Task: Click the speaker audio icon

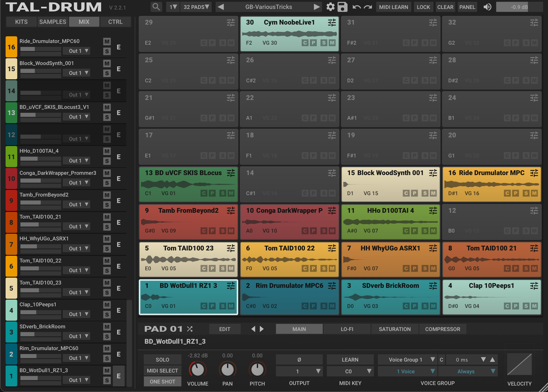Action: tap(487, 7)
